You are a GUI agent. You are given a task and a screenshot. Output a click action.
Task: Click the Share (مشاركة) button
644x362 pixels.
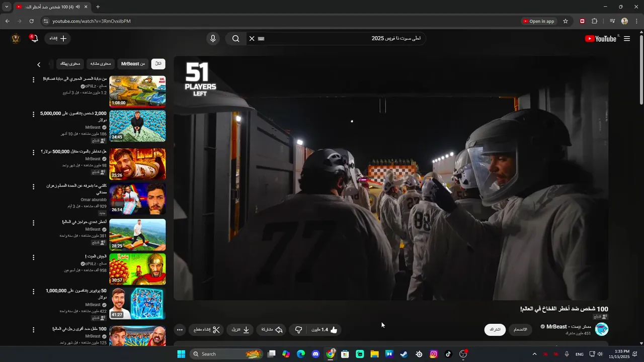(x=272, y=330)
